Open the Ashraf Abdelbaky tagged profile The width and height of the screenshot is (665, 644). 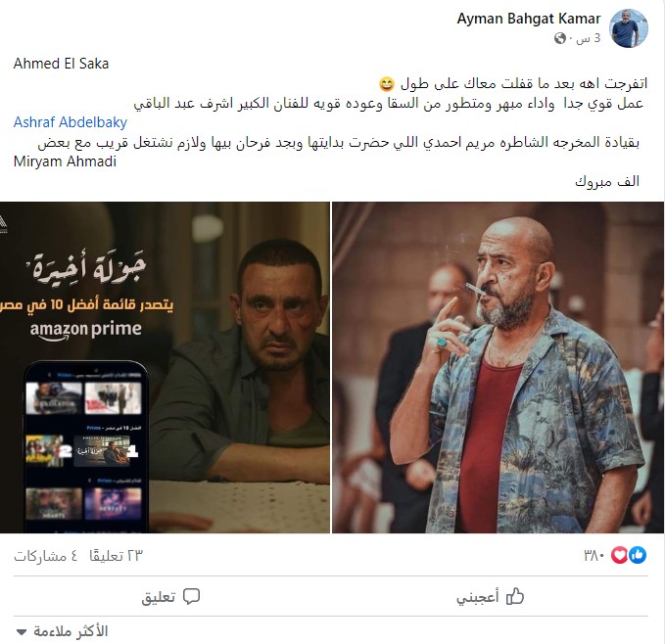[71, 122]
